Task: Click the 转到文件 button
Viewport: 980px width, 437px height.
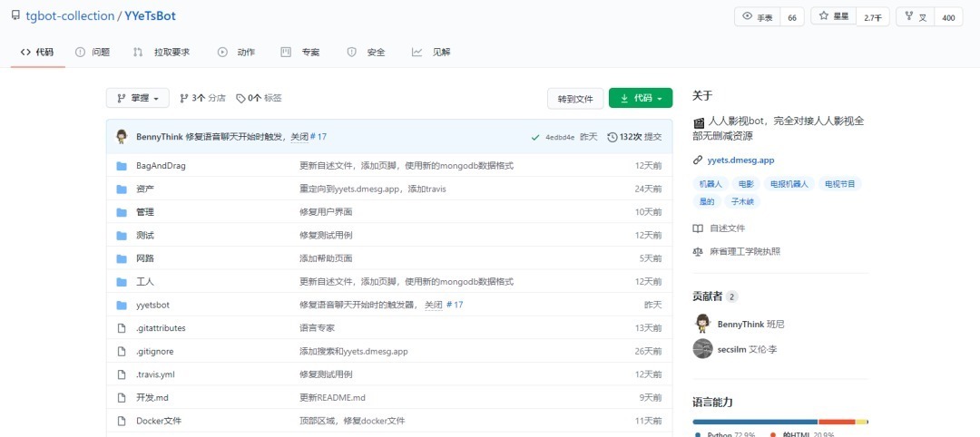Action: click(575, 99)
